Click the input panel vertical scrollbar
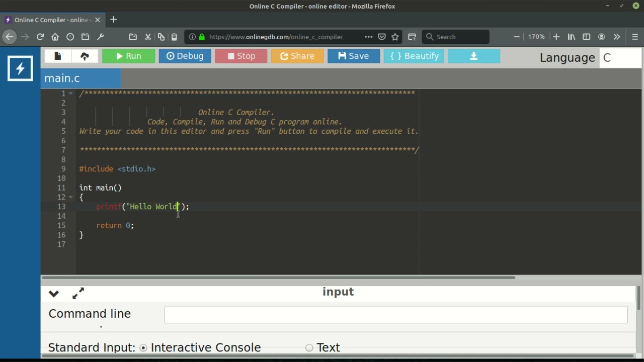The image size is (644, 362). pos(638,298)
